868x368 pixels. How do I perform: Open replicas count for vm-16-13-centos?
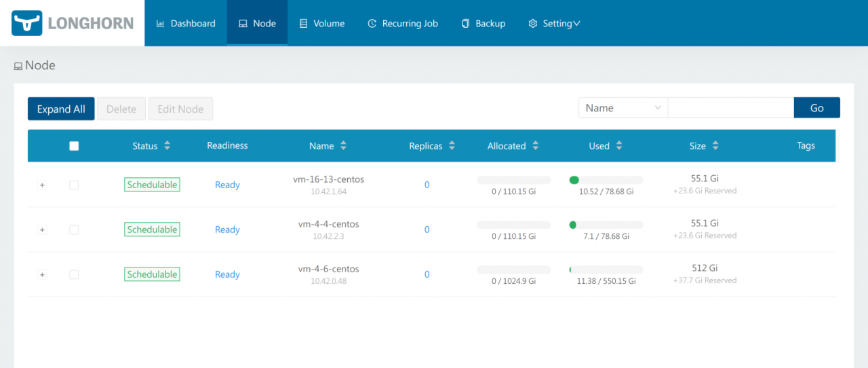(427, 185)
